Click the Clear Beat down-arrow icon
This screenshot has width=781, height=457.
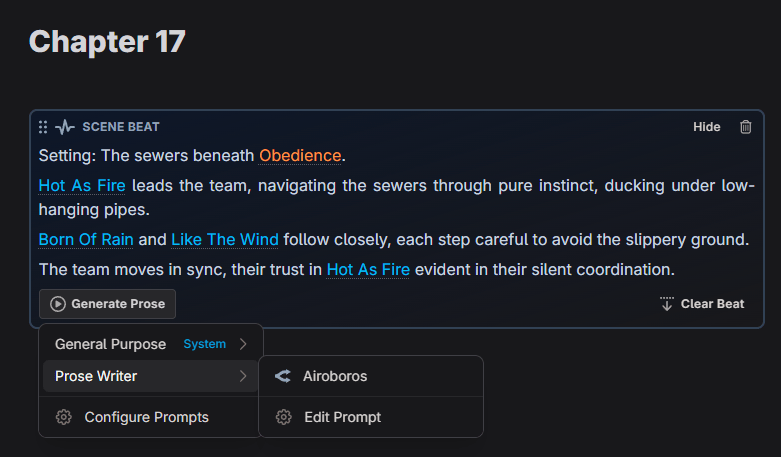(667, 304)
